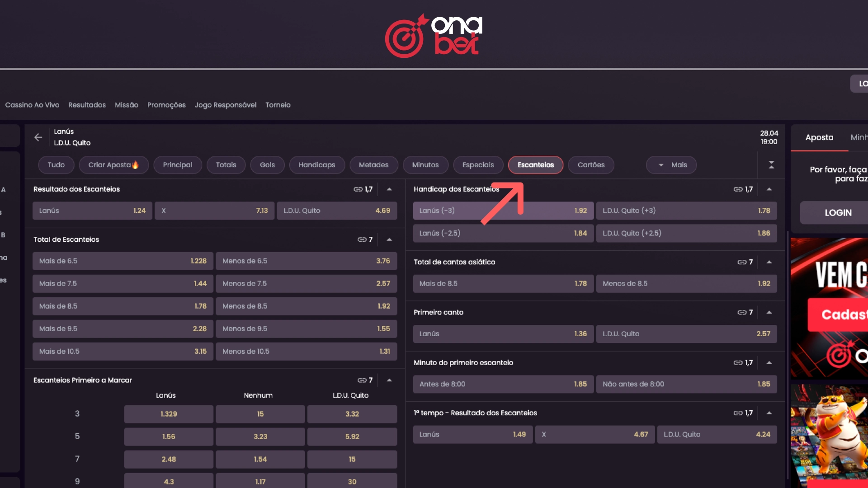This screenshot has width=868, height=488.
Task: Select Lanús (-3) handicap 1.92
Action: [503, 211]
